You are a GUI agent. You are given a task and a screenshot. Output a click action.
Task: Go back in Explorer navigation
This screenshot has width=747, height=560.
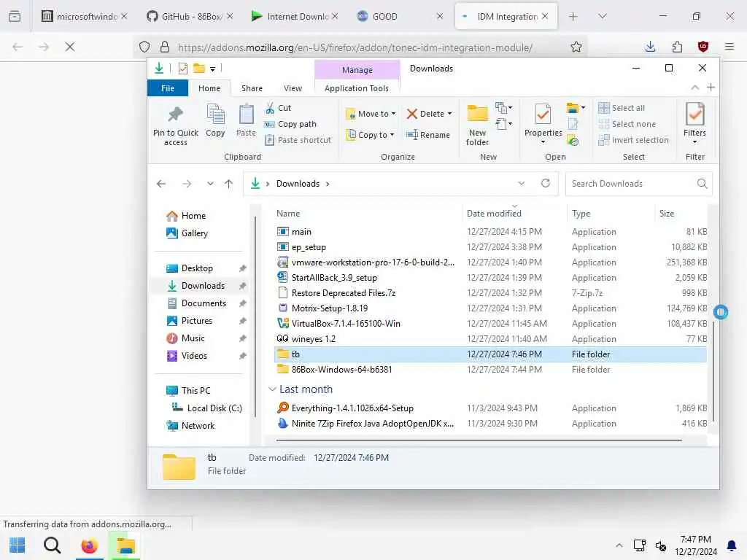(161, 184)
